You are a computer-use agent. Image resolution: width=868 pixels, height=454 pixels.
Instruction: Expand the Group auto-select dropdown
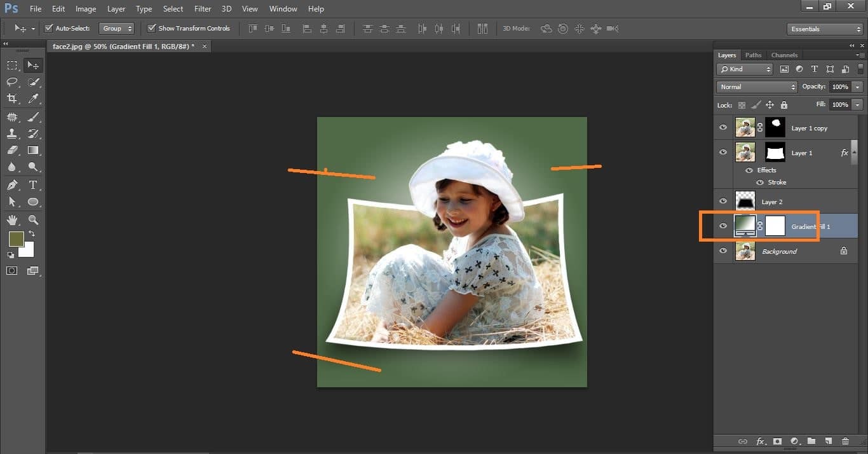[x=117, y=29]
